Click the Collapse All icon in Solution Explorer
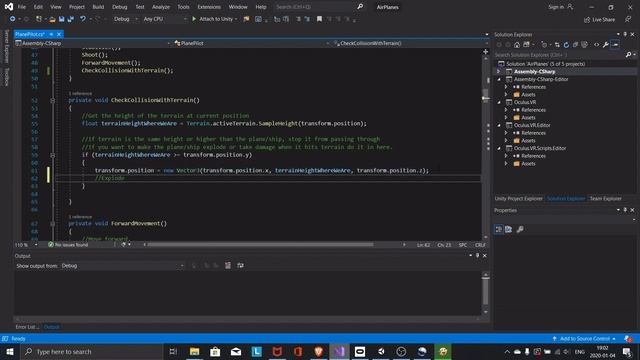Image resolution: width=640 pixels, height=360 pixels. click(575, 45)
